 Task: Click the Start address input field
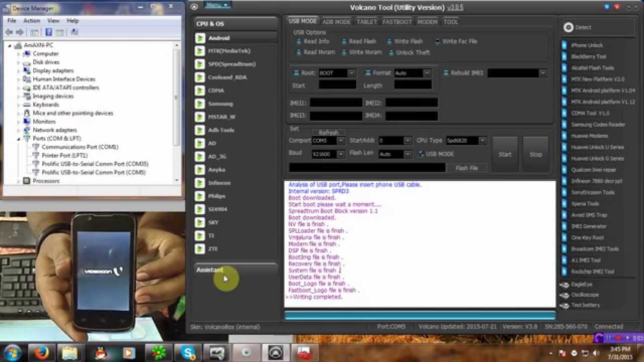[337, 85]
